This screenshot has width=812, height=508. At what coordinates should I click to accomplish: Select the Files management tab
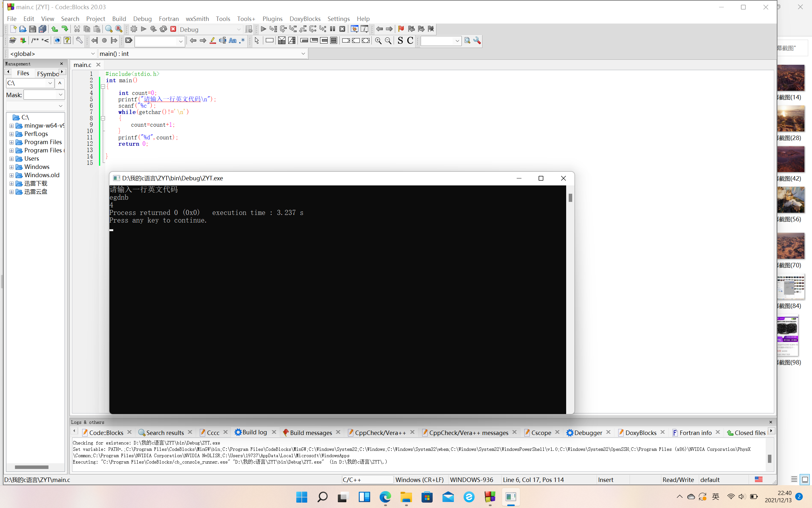[x=23, y=73]
